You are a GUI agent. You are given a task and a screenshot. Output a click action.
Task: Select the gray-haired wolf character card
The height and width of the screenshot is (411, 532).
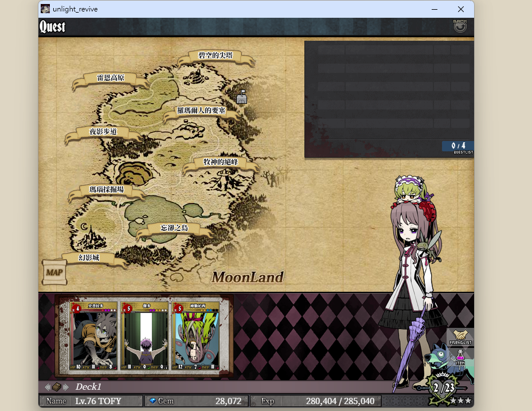point(93,336)
